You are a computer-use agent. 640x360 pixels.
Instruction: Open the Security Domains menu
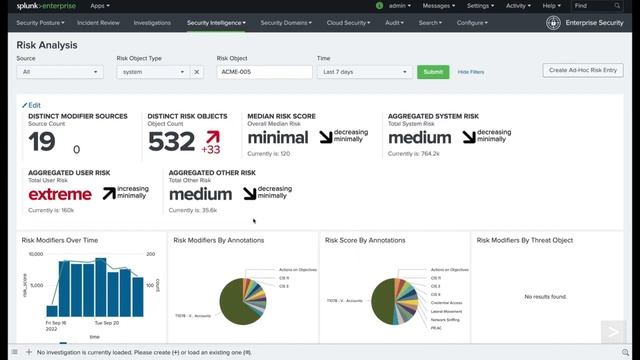[286, 23]
